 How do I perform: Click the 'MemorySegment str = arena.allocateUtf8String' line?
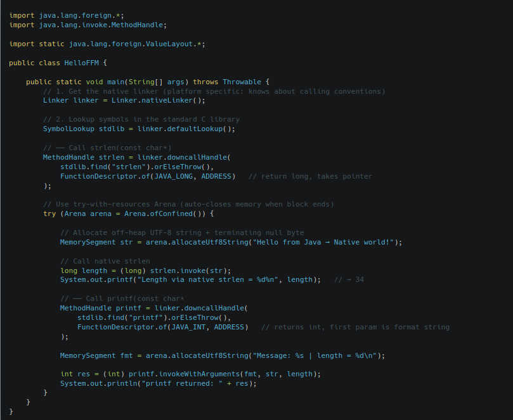point(231,243)
